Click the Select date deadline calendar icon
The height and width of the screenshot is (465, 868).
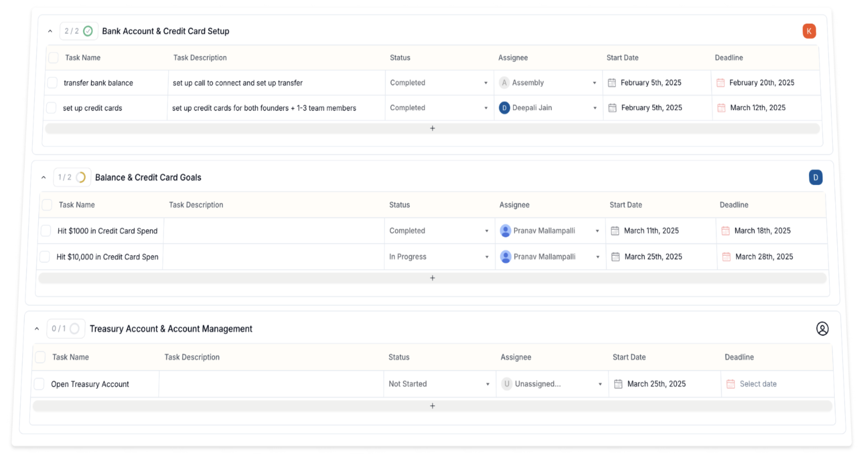tap(731, 384)
